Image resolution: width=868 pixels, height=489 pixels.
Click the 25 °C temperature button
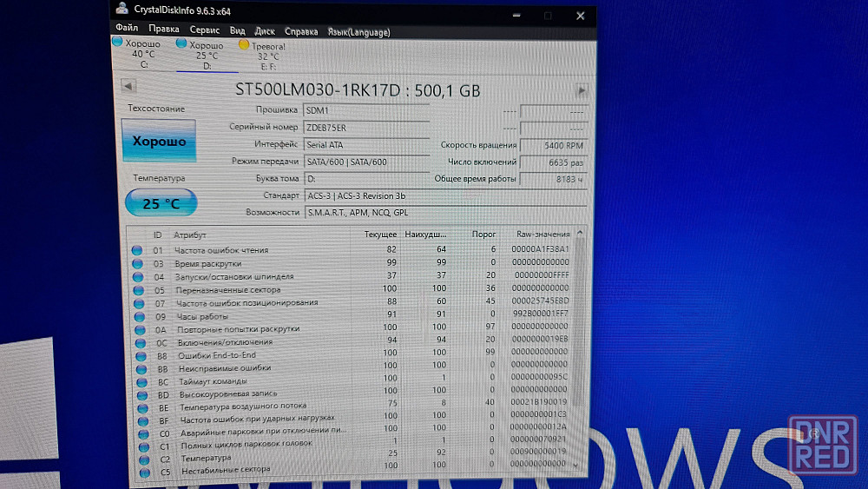click(x=161, y=203)
